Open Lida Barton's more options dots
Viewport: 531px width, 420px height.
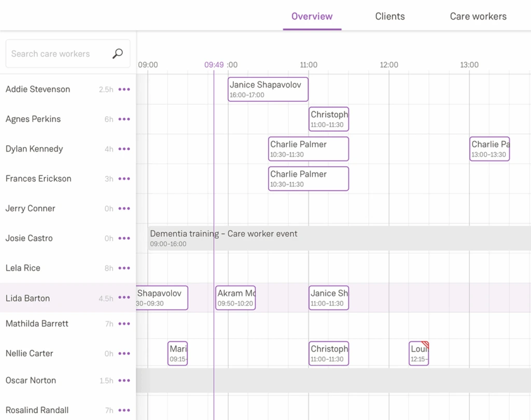point(124,298)
